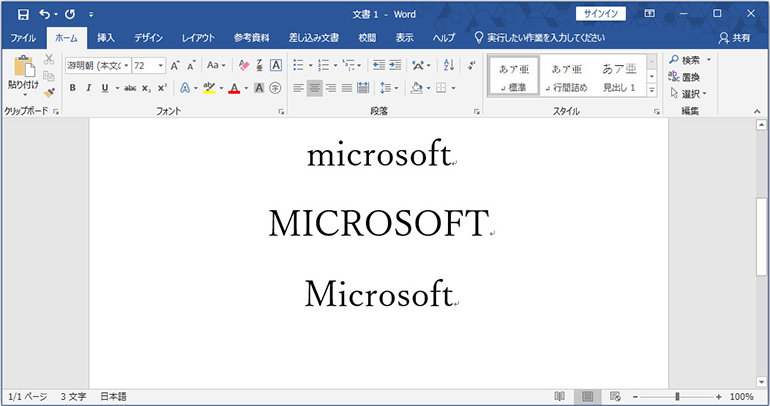Click the 貼り付け paste icon

(x=23, y=66)
